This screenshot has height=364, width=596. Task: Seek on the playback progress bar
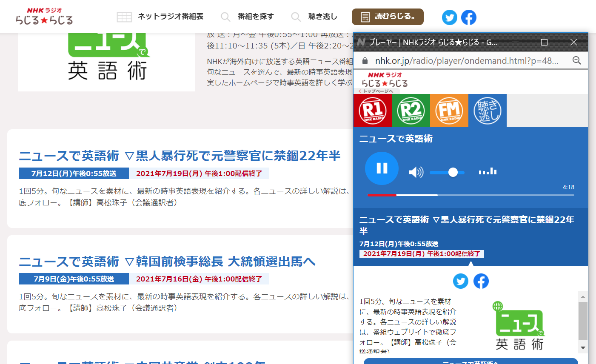[x=471, y=195]
